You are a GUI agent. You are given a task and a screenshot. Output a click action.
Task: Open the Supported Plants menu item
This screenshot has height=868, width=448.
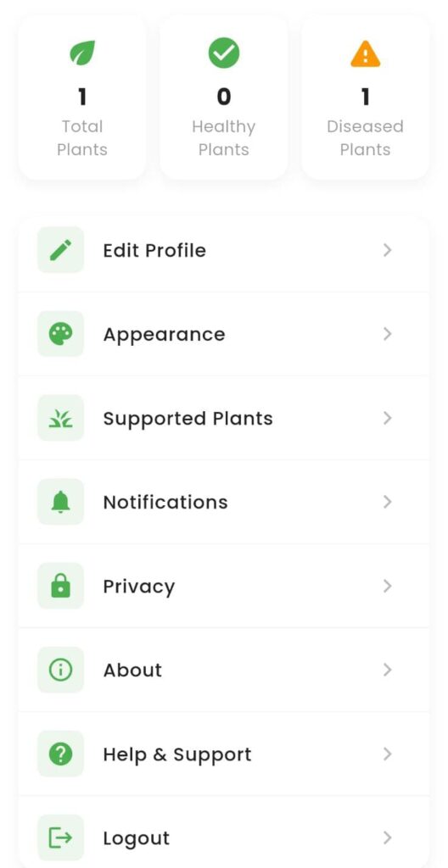224,418
